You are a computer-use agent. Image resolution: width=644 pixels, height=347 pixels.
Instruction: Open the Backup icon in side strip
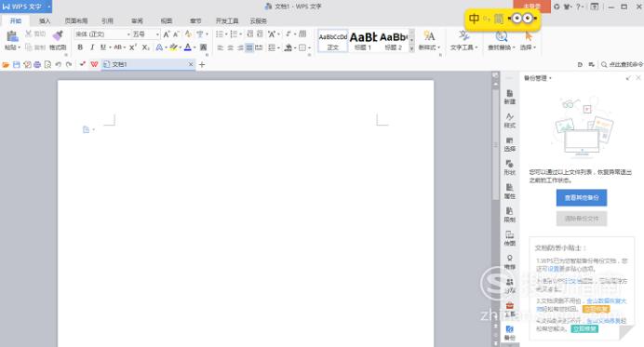pyautogui.click(x=510, y=333)
